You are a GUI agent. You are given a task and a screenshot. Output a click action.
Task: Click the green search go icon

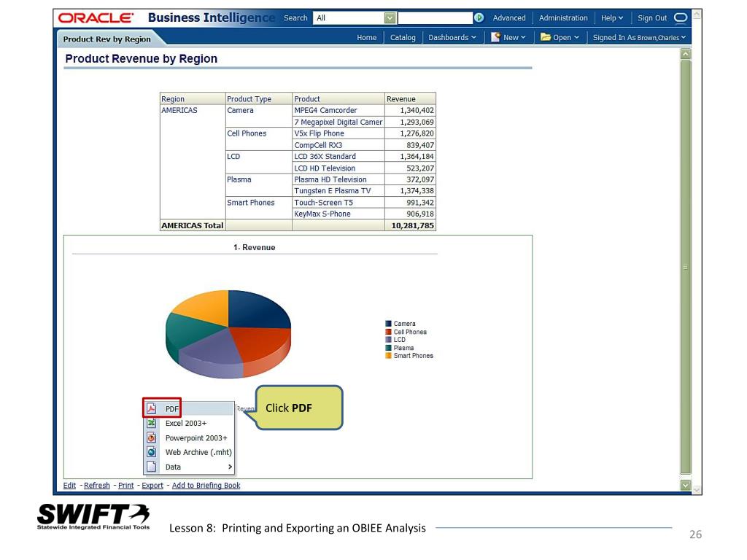click(479, 17)
